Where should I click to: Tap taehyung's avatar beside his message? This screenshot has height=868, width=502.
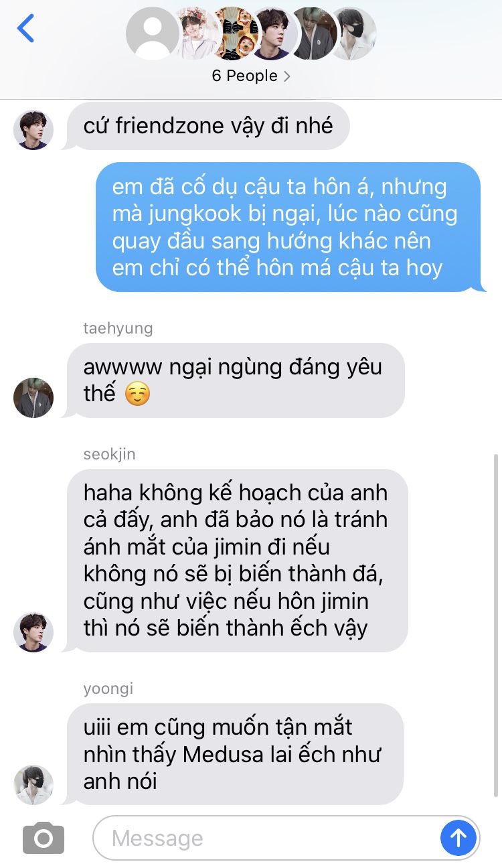click(33, 397)
